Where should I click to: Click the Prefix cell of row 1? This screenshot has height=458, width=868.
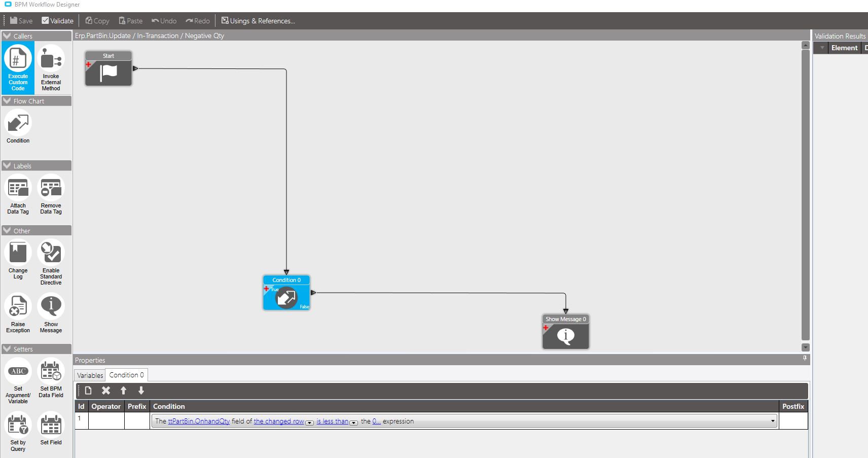[x=137, y=420]
